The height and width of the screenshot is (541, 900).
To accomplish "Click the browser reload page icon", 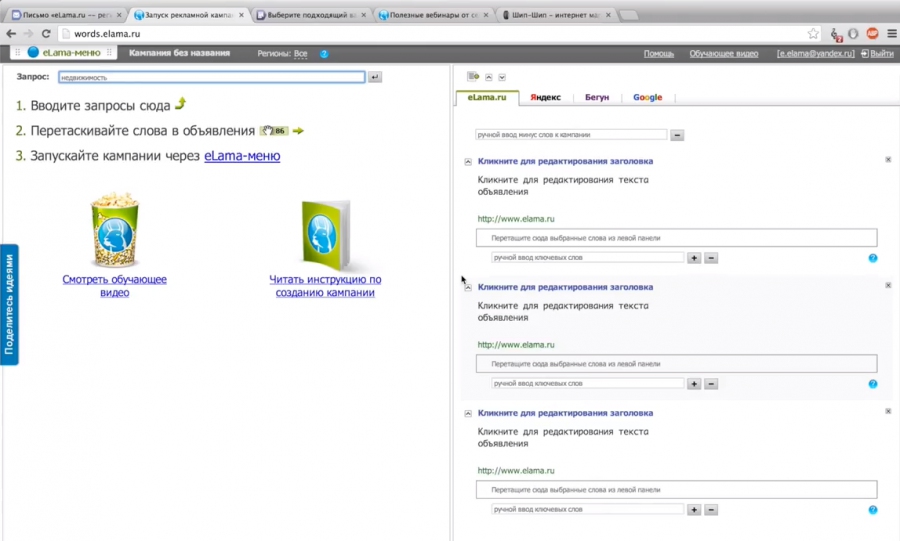I will [46, 34].
